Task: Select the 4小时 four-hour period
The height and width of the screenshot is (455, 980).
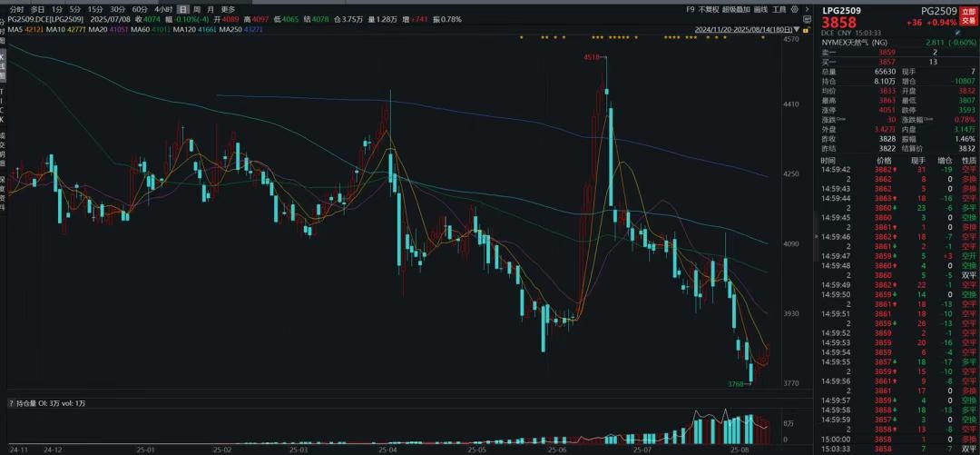Action: 162,9
